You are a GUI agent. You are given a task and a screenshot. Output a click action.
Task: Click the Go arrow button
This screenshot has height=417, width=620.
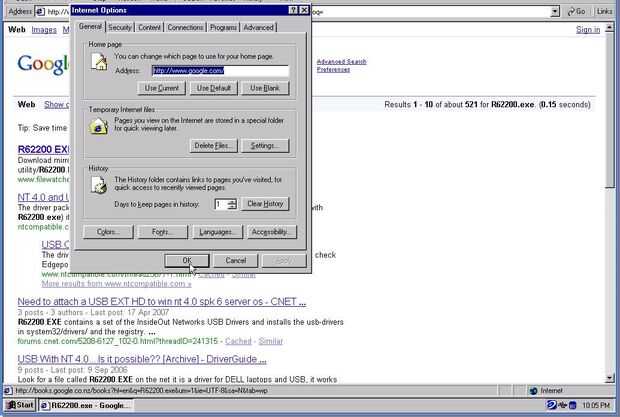pos(577,11)
